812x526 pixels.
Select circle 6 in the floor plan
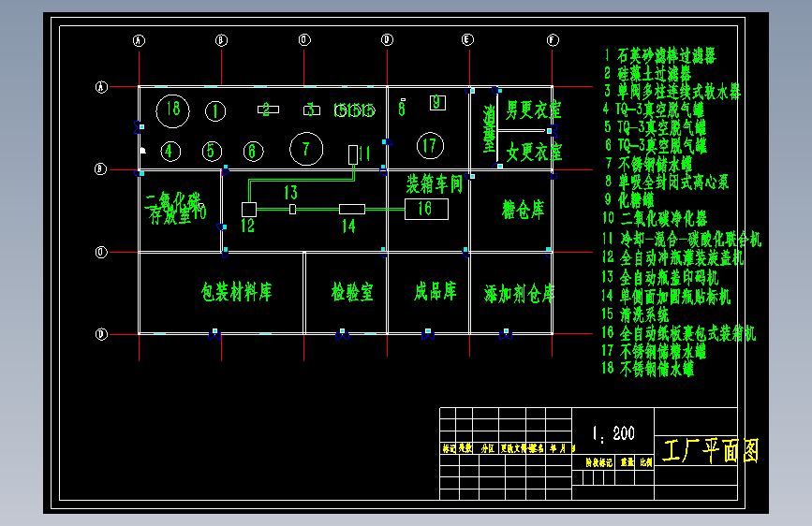[253, 152]
